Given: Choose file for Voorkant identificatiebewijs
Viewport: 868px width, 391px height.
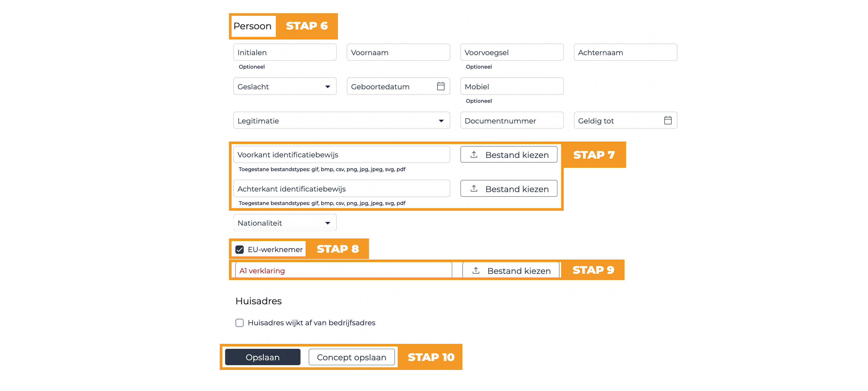Looking at the screenshot, I should (508, 154).
